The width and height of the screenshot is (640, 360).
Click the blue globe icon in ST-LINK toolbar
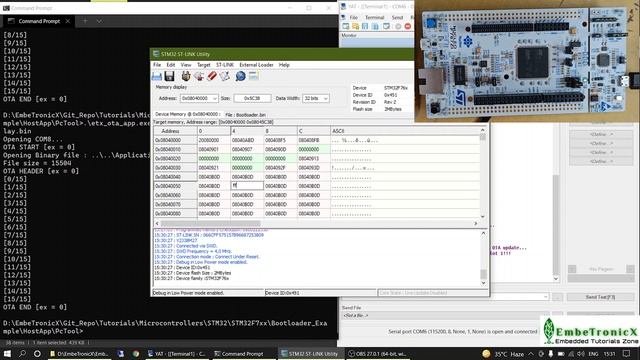point(240,76)
